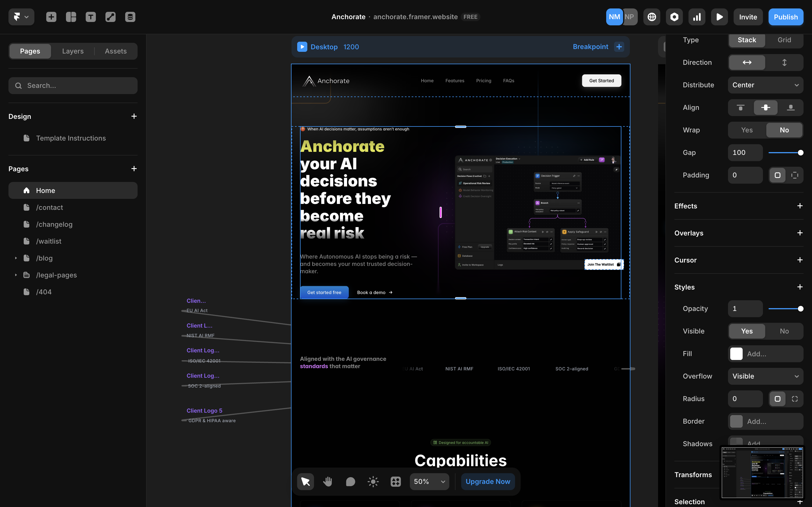Image resolution: width=812 pixels, height=507 pixels.
Task: Set Visible to No
Action: pyautogui.click(x=784, y=331)
